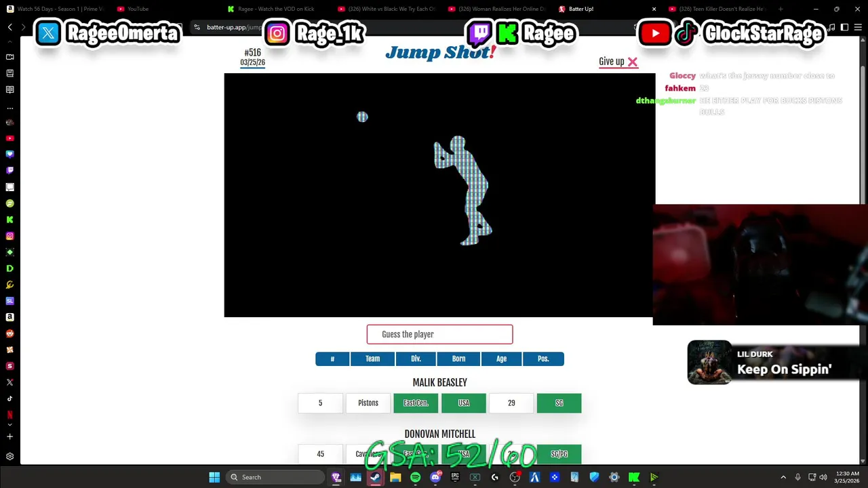Select Malik Beasley's Pistons team cell
This screenshot has height=488, width=868.
pos(368,403)
